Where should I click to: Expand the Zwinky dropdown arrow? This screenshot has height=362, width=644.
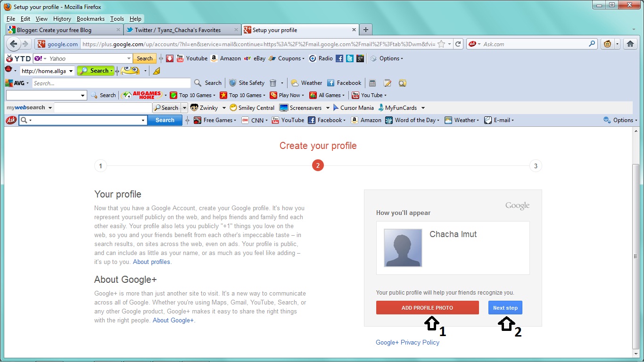[x=224, y=107]
